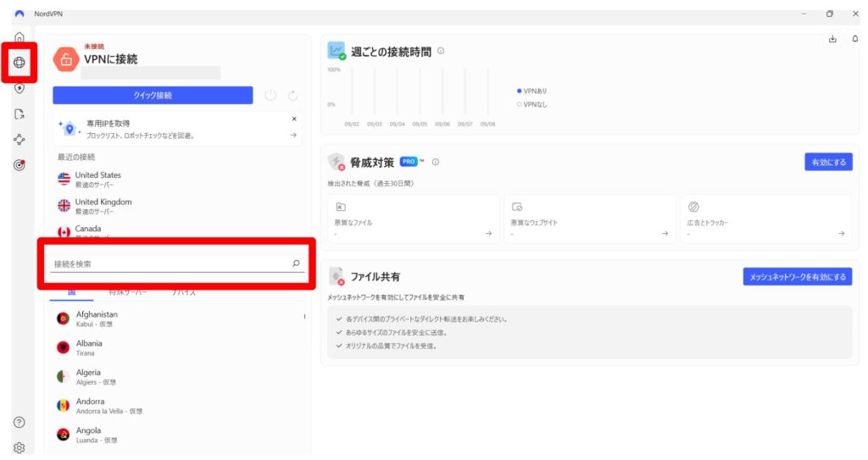Click the Albania flag icon
Viewport: 868px width, 460px height.
[x=63, y=347]
